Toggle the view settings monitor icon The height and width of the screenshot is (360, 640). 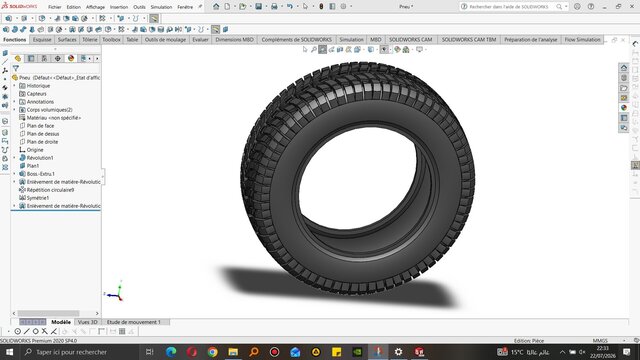(x=419, y=49)
